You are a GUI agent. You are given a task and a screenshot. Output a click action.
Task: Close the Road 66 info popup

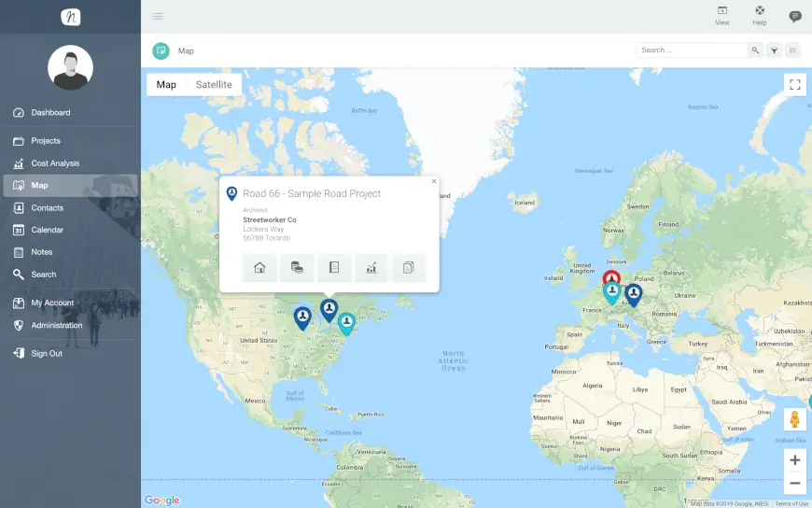(434, 181)
